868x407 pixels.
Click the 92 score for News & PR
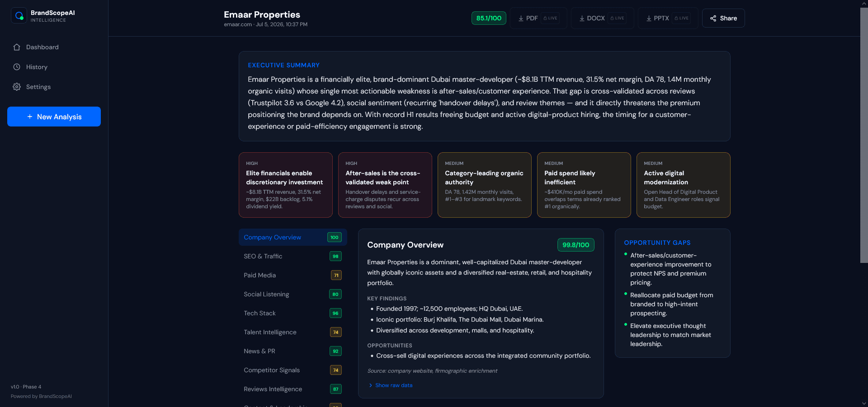[x=335, y=351]
